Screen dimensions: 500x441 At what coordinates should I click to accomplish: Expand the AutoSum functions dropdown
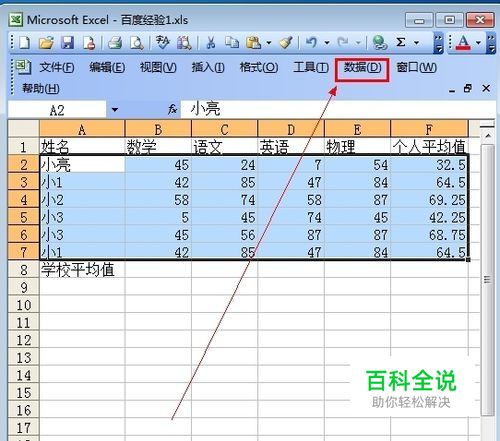coord(416,43)
